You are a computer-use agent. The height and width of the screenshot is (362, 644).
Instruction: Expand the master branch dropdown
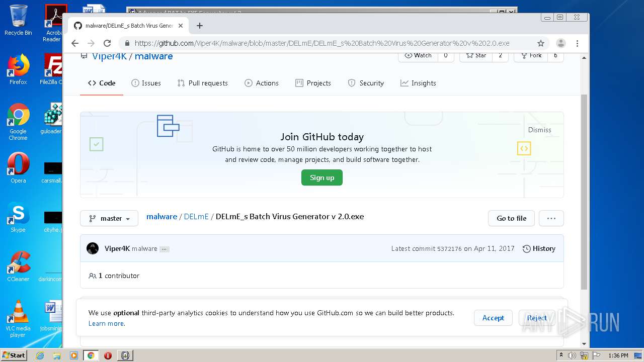109,218
